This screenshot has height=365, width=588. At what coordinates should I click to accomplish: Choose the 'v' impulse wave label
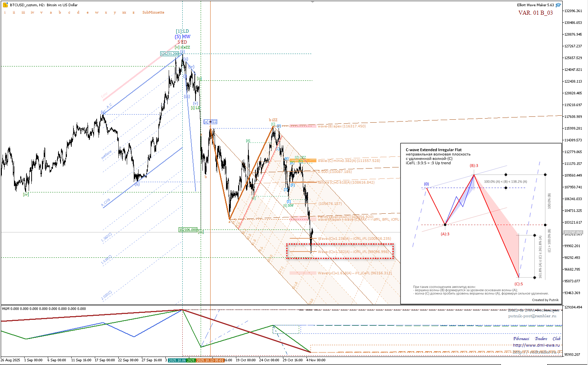42,12
